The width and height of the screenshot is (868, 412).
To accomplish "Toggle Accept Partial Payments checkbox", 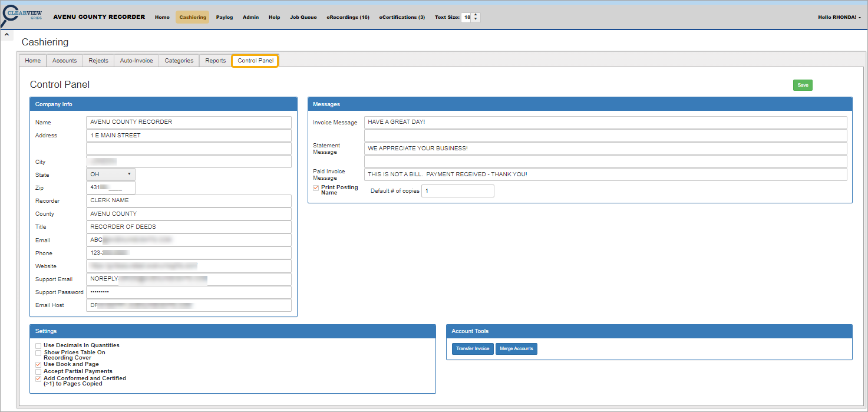I will click(x=38, y=372).
